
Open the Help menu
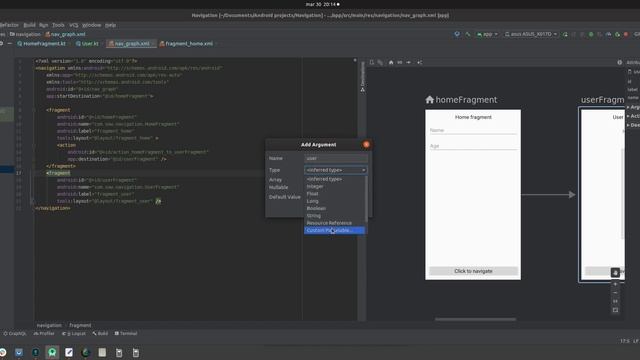111,25
